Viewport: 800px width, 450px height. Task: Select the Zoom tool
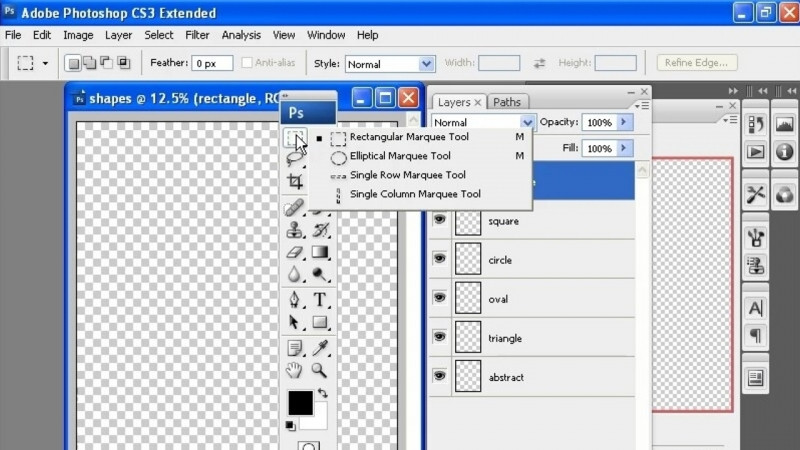320,370
